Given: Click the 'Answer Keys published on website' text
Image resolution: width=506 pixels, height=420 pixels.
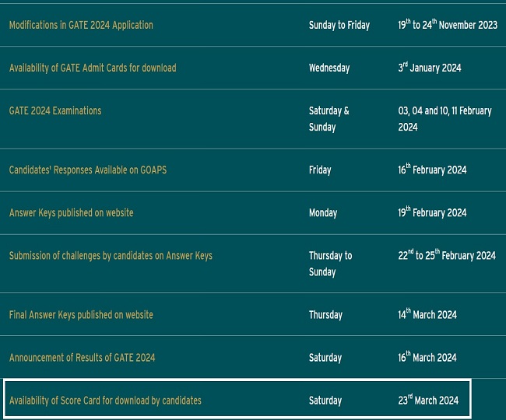Looking at the screenshot, I should 71,212.
